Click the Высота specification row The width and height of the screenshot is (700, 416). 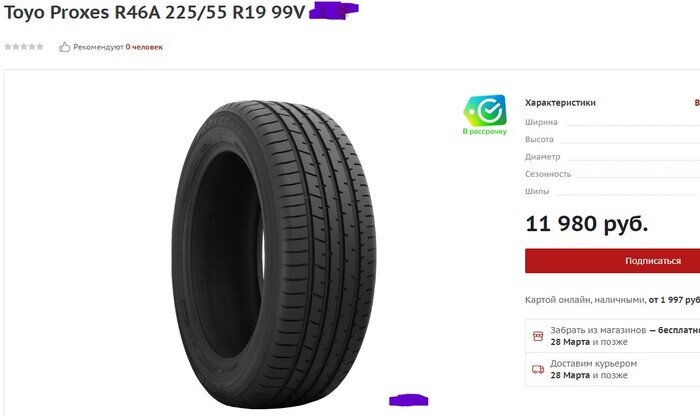pos(612,139)
